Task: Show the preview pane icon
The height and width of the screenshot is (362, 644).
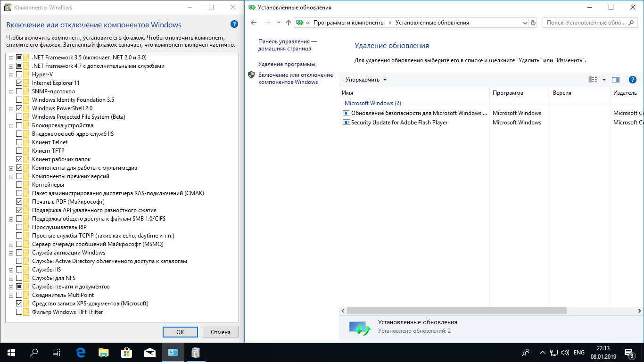Action: pos(615,80)
